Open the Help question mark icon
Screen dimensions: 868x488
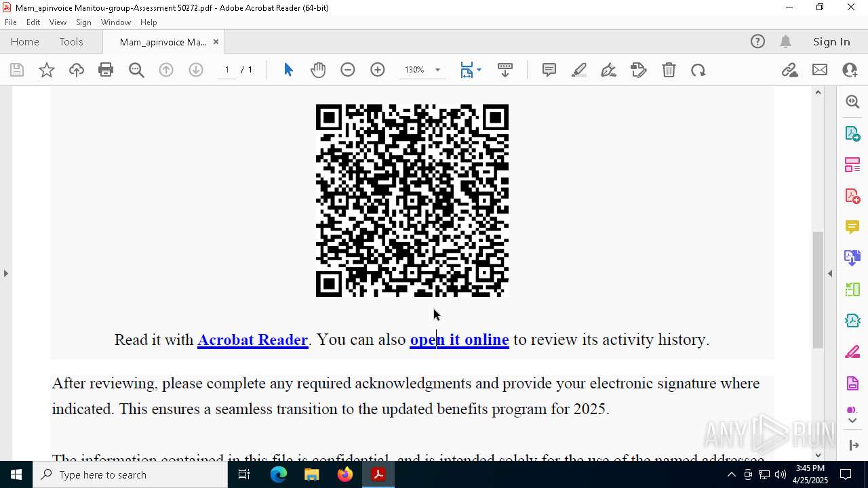pos(757,42)
